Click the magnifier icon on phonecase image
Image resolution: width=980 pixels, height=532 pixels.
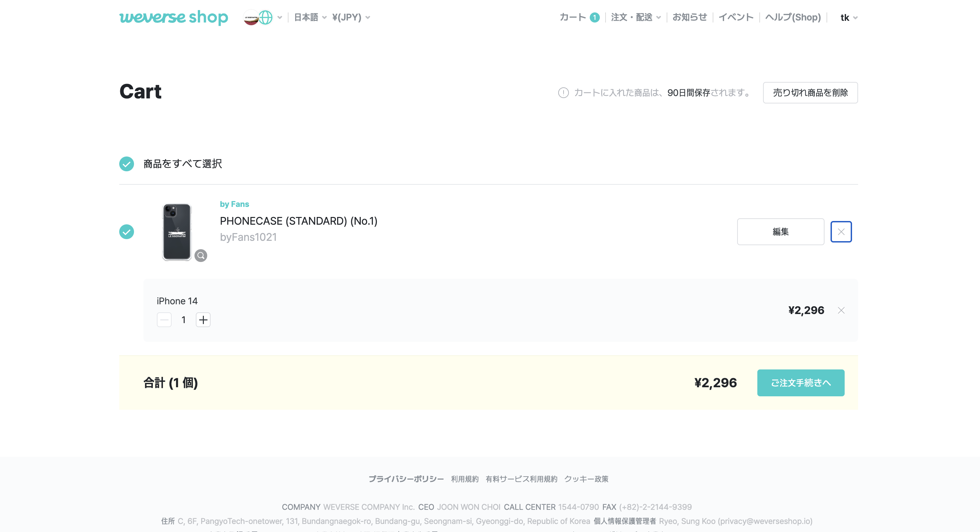coord(201,255)
